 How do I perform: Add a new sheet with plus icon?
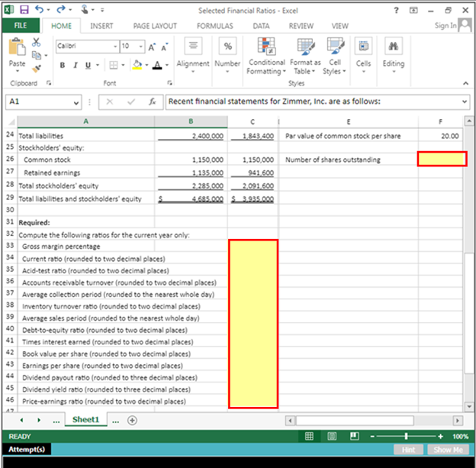(132, 421)
